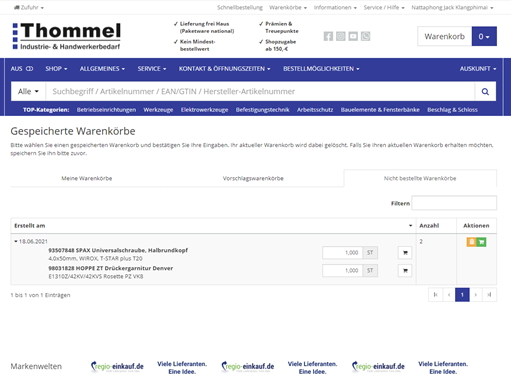Open Beschlag & Schloss category
Screen dimensions: 511x381
pyautogui.click(x=452, y=110)
